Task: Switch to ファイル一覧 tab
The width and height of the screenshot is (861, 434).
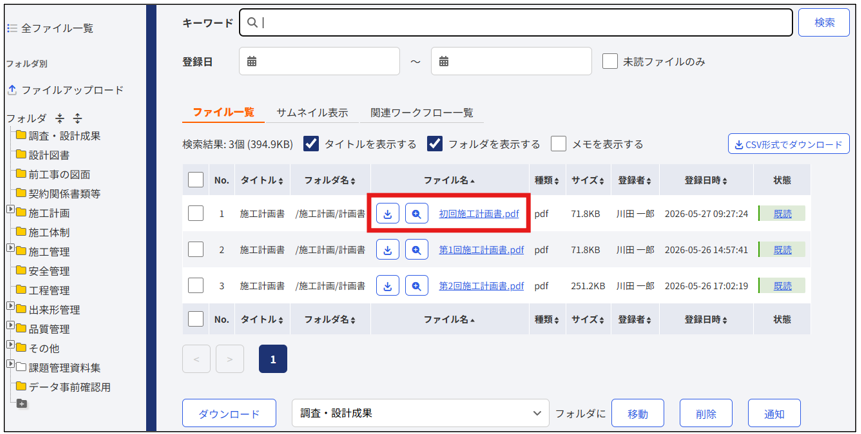Action: pyautogui.click(x=223, y=113)
